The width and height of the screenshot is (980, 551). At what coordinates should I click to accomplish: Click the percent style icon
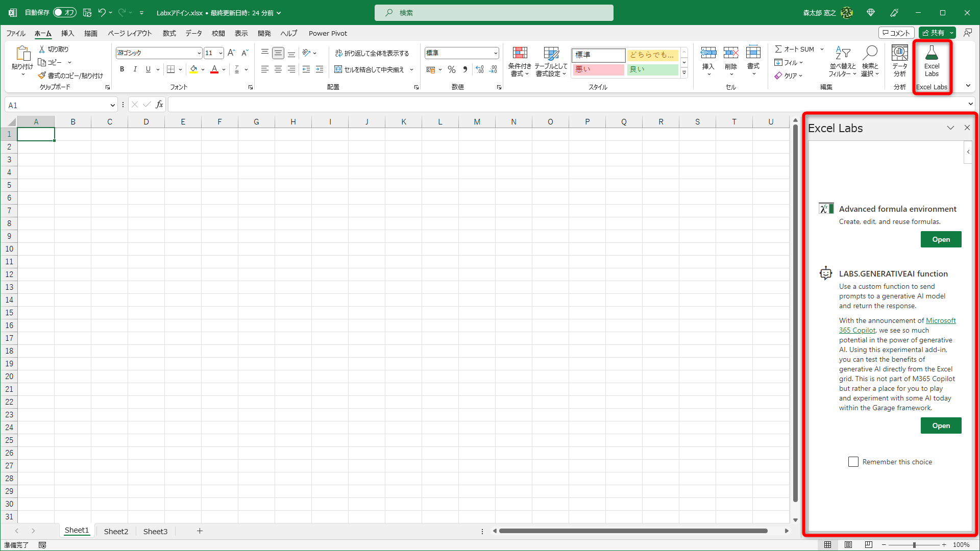coord(451,69)
